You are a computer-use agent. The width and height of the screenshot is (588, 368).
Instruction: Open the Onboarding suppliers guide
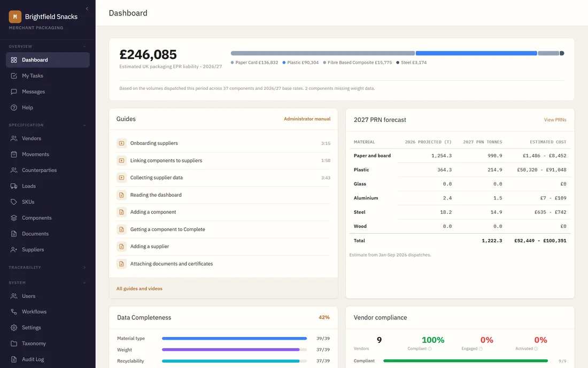pos(223,143)
